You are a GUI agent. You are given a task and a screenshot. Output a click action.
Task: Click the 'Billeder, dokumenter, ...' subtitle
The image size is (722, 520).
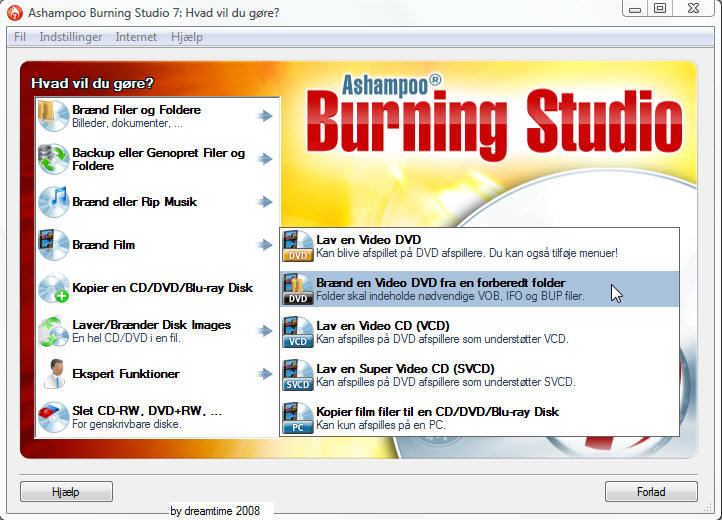pyautogui.click(x=127, y=123)
